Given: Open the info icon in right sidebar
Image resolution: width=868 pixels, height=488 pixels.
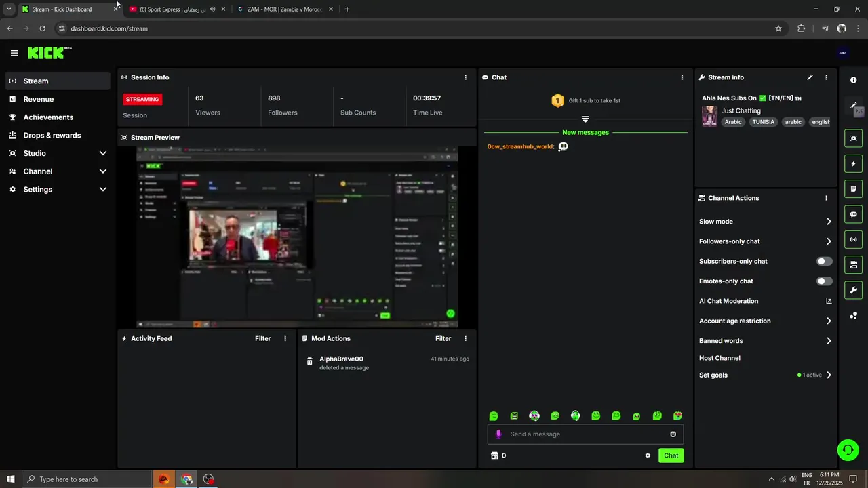Looking at the screenshot, I should (853, 80).
